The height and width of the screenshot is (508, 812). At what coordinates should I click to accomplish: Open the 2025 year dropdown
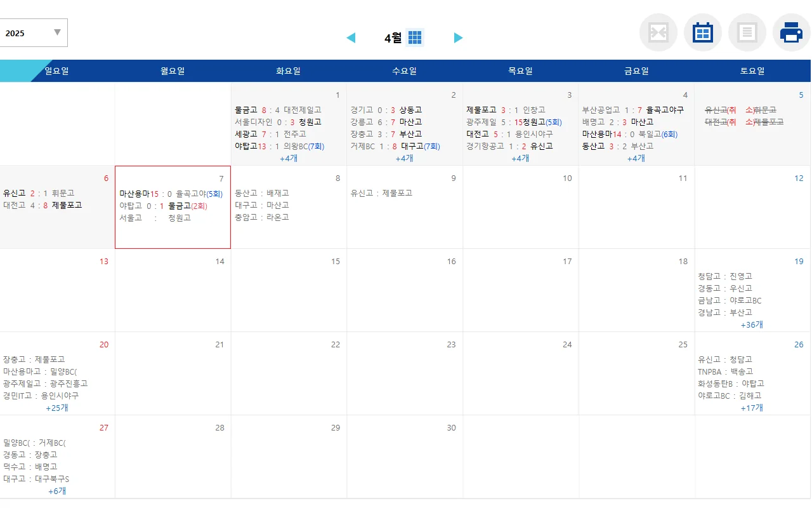pyautogui.click(x=34, y=32)
